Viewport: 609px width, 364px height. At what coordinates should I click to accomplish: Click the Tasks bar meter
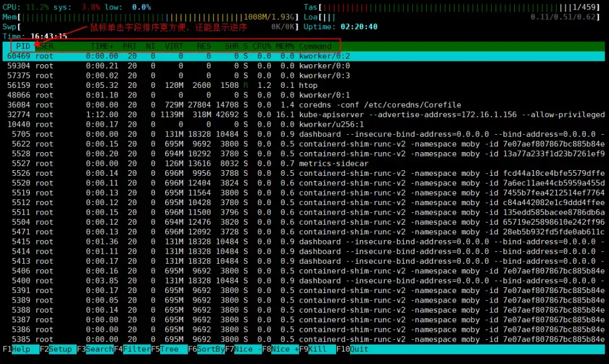click(452, 7)
